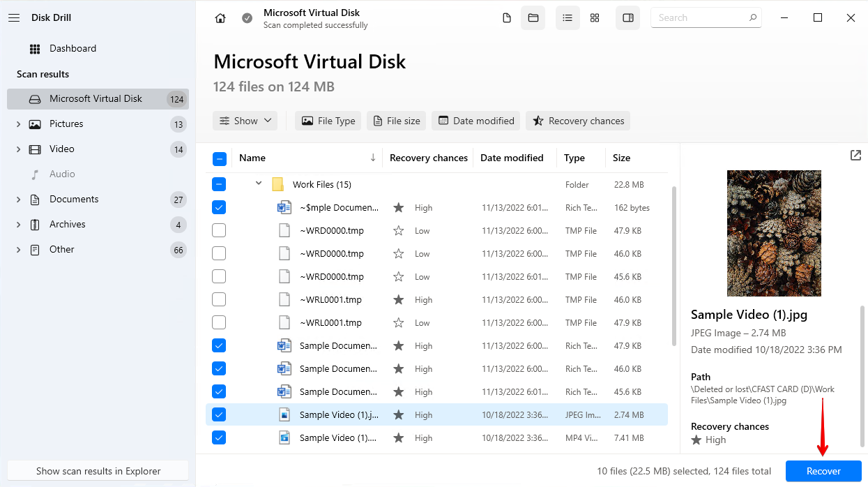Viewport: 868px width, 487px height.
Task: Open Sample Video preview in external window
Action: pos(855,156)
